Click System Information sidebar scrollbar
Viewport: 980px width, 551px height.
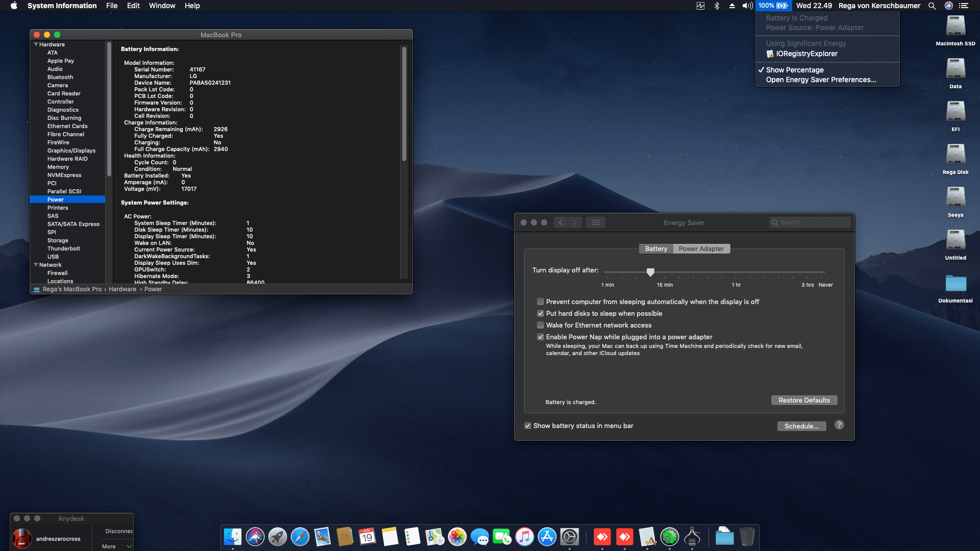[109, 109]
